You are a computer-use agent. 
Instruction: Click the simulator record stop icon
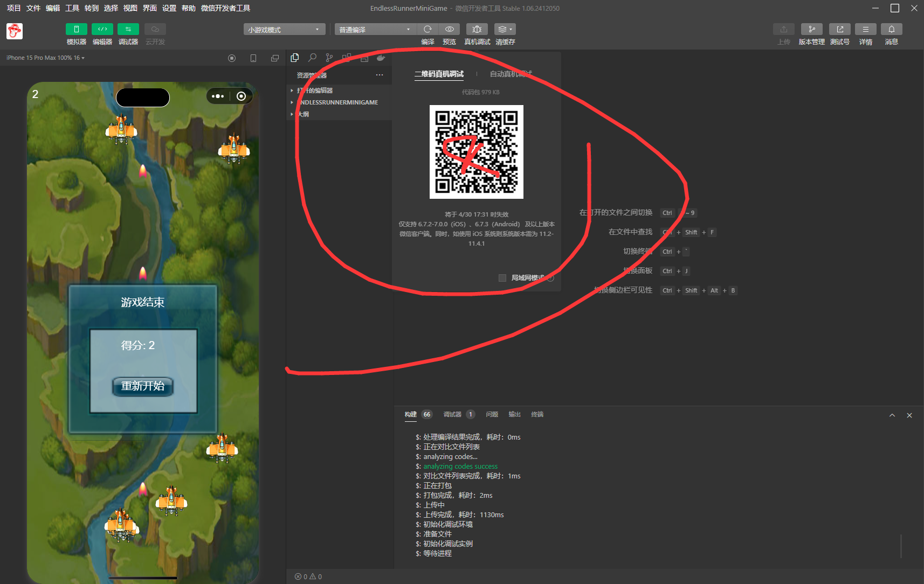232,58
